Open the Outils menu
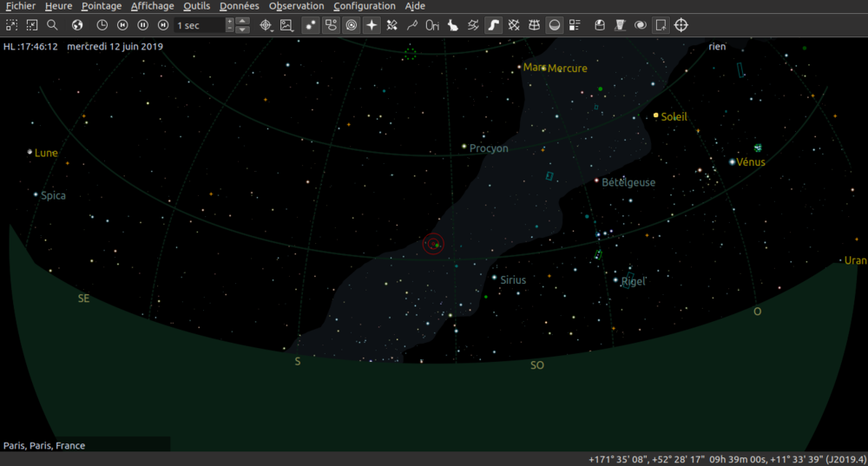Screen dimensions: 868x466 [196, 6]
